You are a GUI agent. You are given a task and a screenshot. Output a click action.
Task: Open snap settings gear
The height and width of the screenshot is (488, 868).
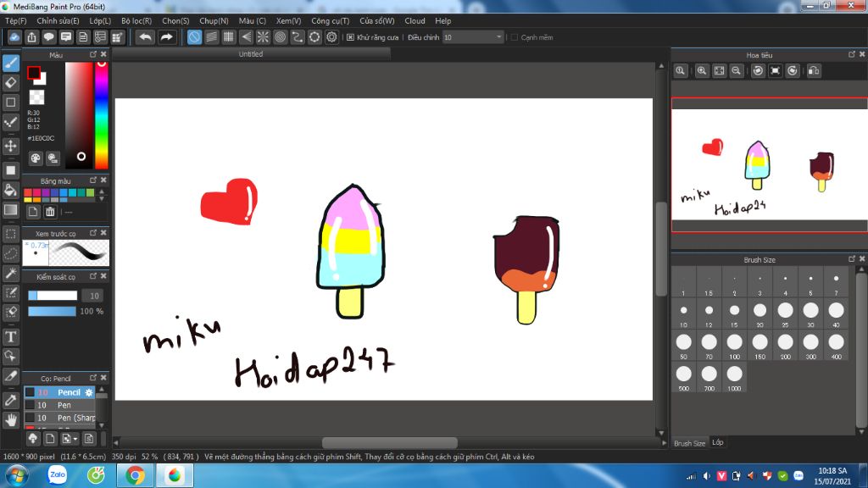pos(331,37)
